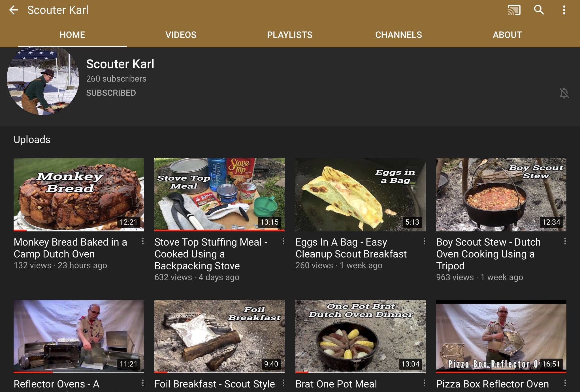Open 'Pizza Box Reflector Oven' title
Viewport: 580px width, 392px height.
[492, 384]
